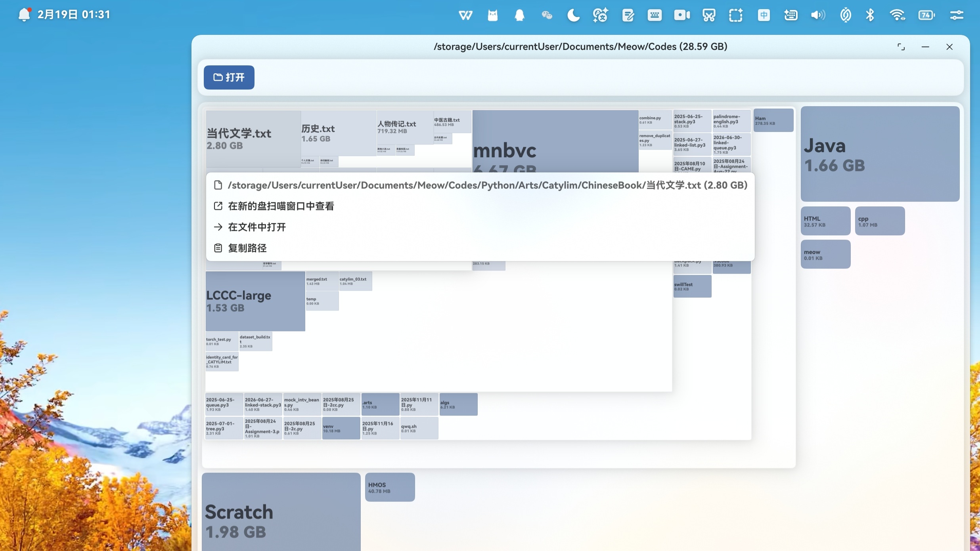Select 在新的盘扫喵窗口中查看 menu entry
Screen dimensions: 980x551
click(x=281, y=206)
